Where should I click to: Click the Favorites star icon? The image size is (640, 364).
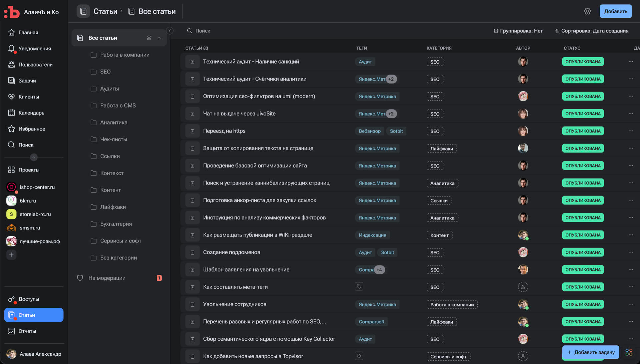11,129
